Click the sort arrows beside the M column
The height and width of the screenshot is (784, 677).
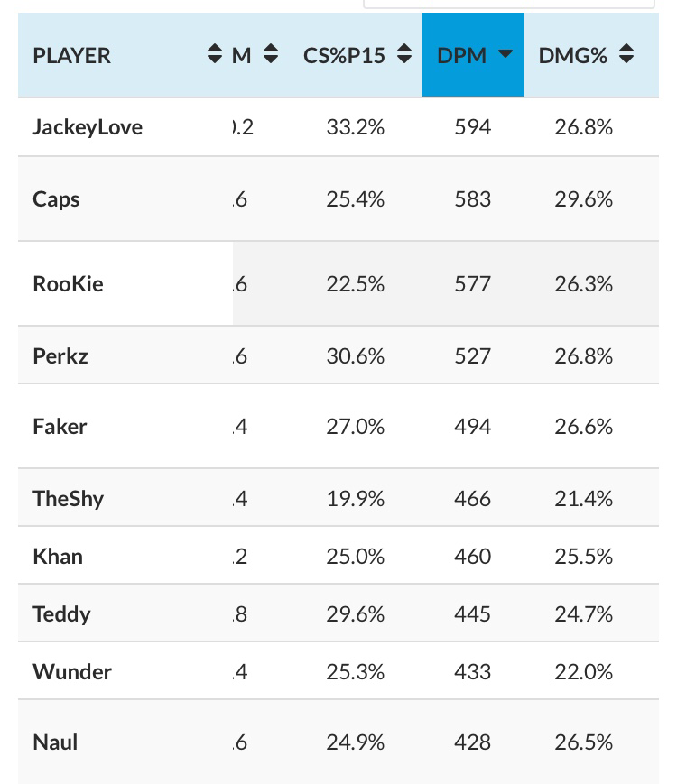click(x=271, y=53)
